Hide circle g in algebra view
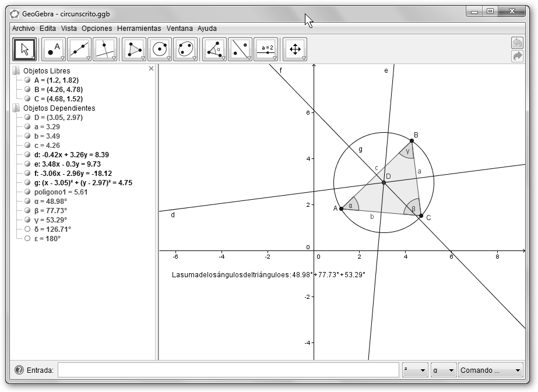The image size is (538, 392). click(27, 182)
